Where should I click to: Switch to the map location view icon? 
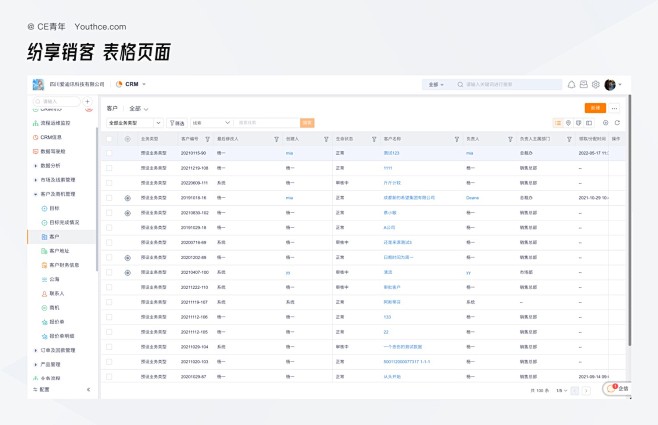pos(568,123)
